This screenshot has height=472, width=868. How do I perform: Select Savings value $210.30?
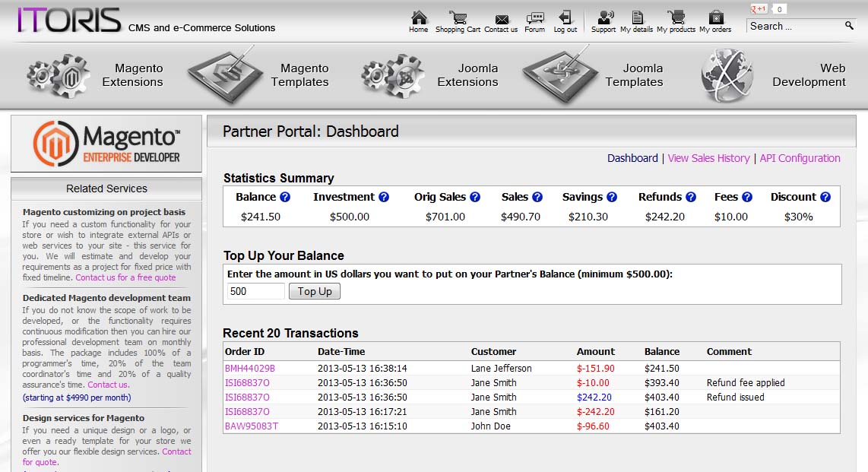click(x=588, y=217)
